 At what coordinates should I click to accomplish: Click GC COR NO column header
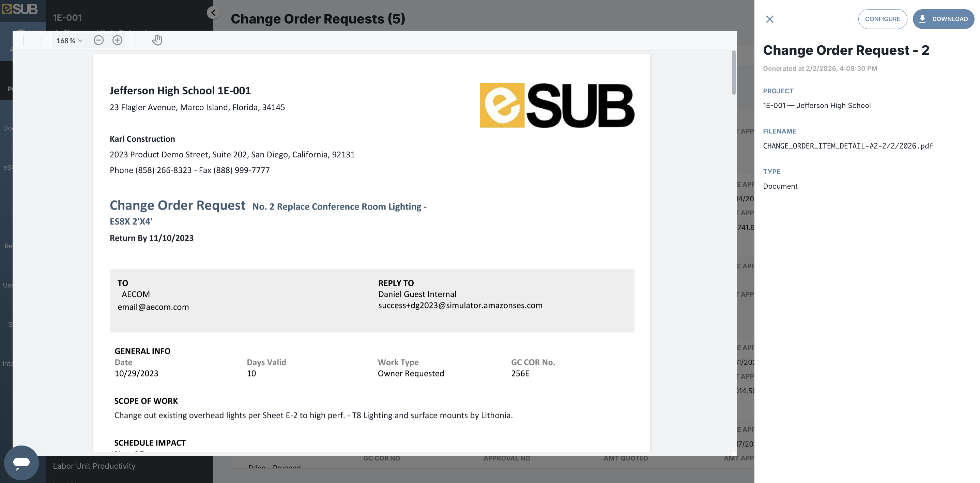pyautogui.click(x=382, y=458)
